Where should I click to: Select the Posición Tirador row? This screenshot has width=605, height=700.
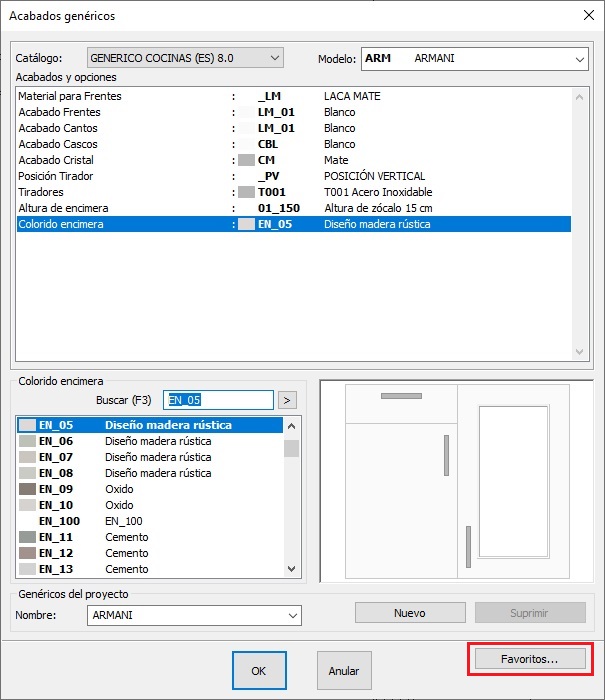[x=294, y=176]
